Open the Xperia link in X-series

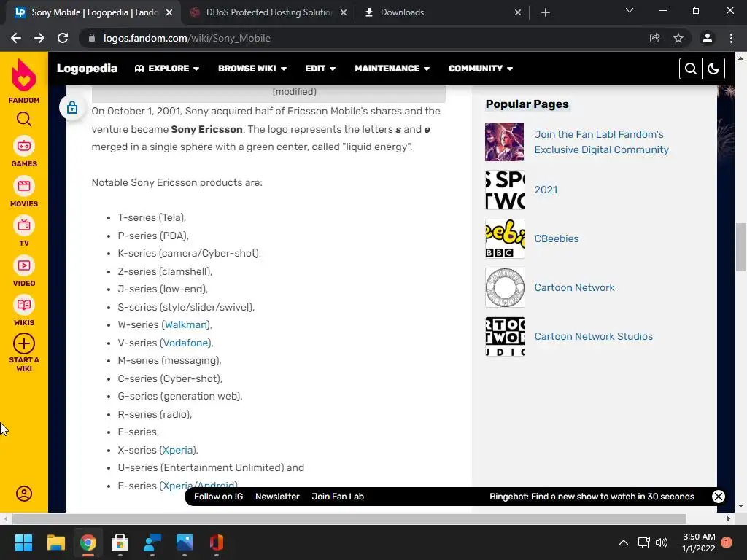pyautogui.click(x=178, y=450)
